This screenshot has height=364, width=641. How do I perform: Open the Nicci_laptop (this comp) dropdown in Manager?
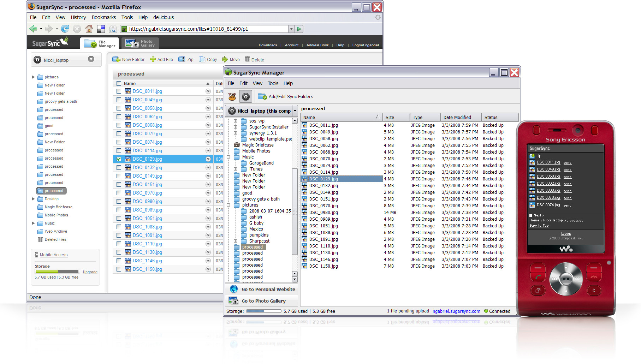pos(295,111)
